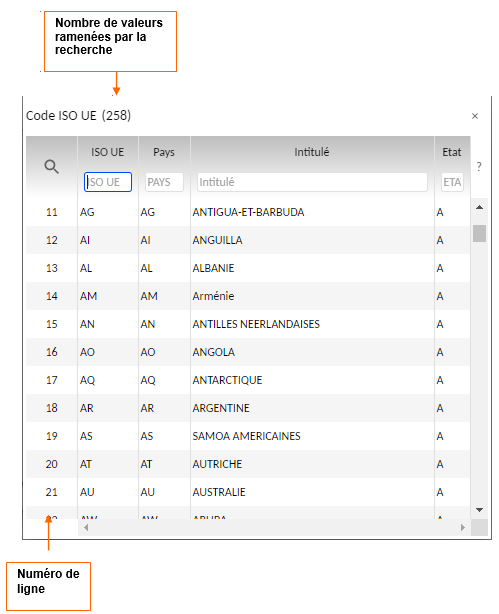The width and height of the screenshot is (499, 614).
Task: Click the vertical scrollbar up arrow
Action: 479,207
